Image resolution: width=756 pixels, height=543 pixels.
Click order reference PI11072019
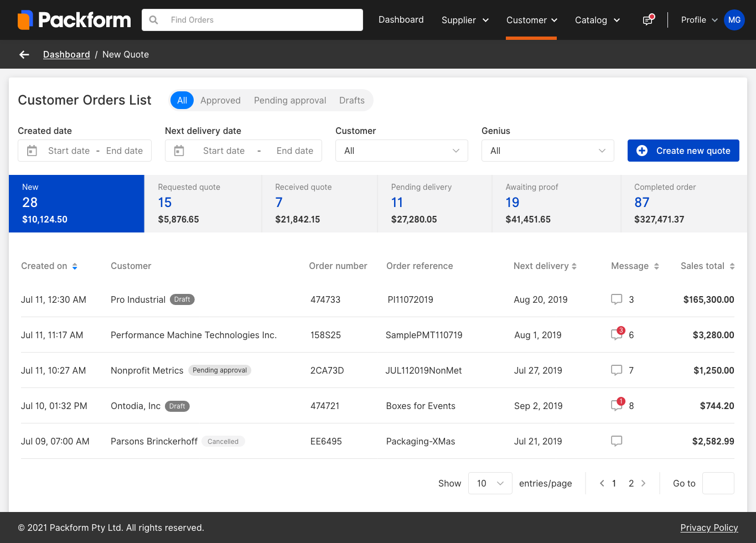point(410,299)
